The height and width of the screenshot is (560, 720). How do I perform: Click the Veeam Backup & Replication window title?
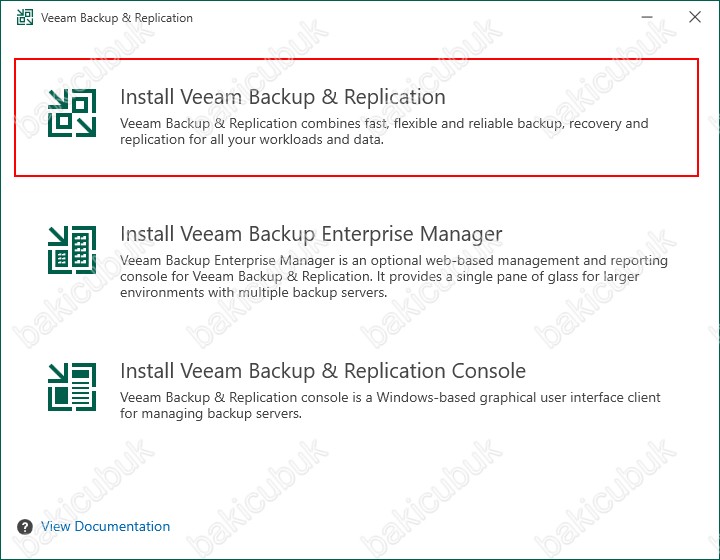pos(117,18)
